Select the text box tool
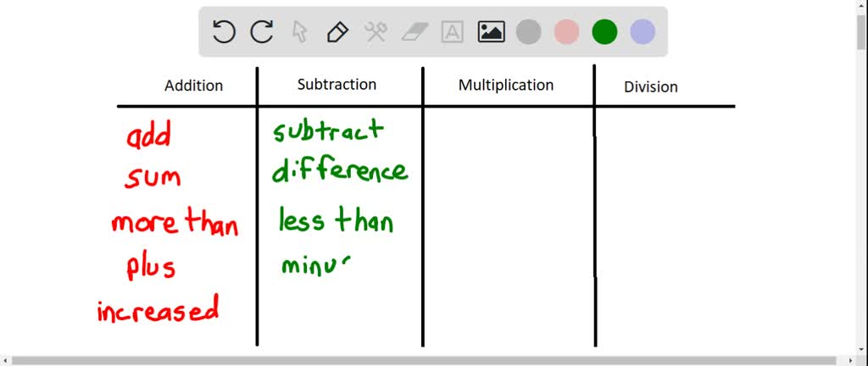868x366 pixels. 453,32
